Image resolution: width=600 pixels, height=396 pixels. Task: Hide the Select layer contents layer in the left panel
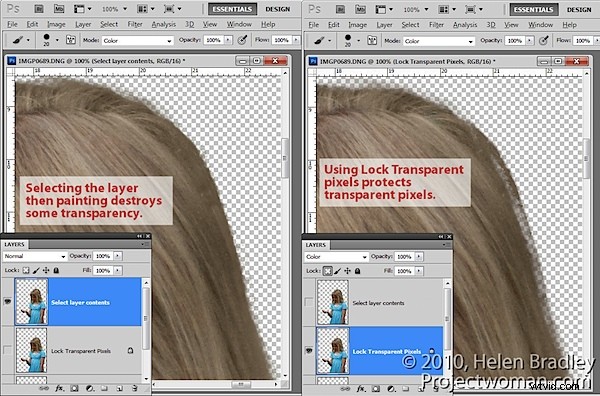[8, 301]
